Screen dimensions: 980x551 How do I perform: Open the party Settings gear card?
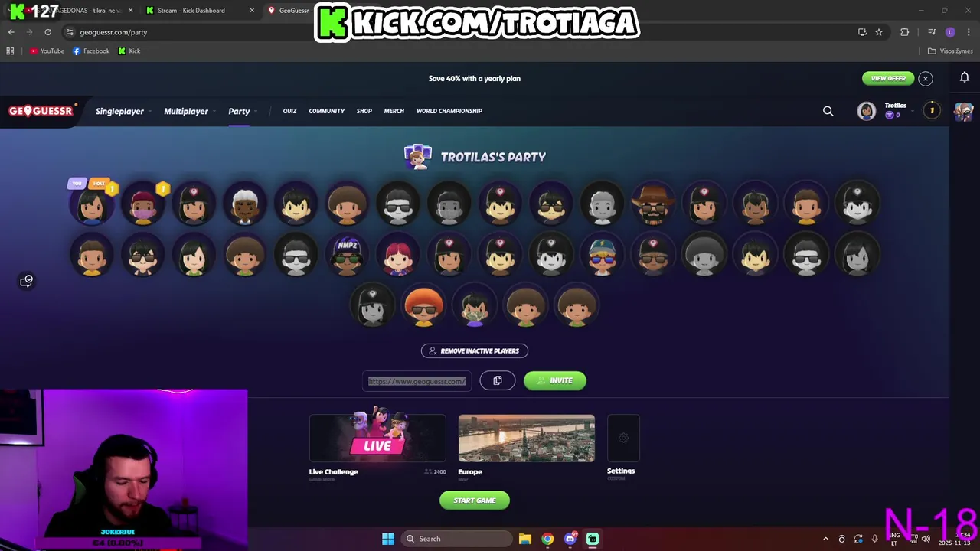[623, 439]
